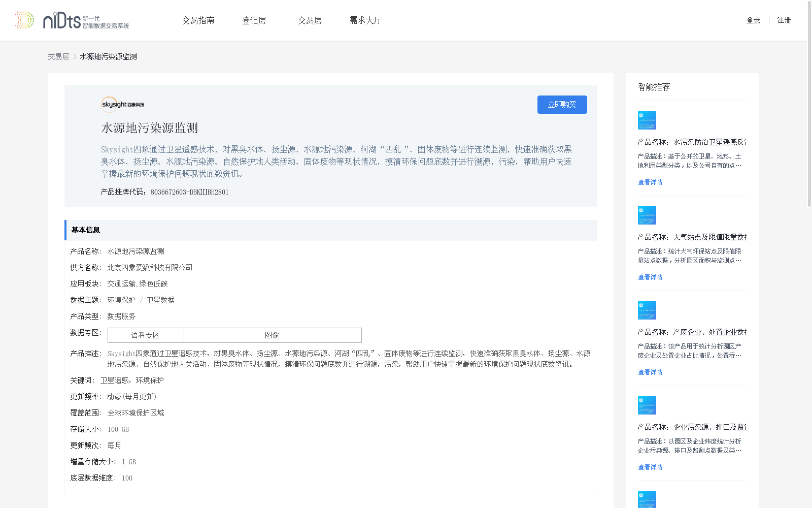Open the 产废企业、处置企业 product thumbnail

[647, 310]
